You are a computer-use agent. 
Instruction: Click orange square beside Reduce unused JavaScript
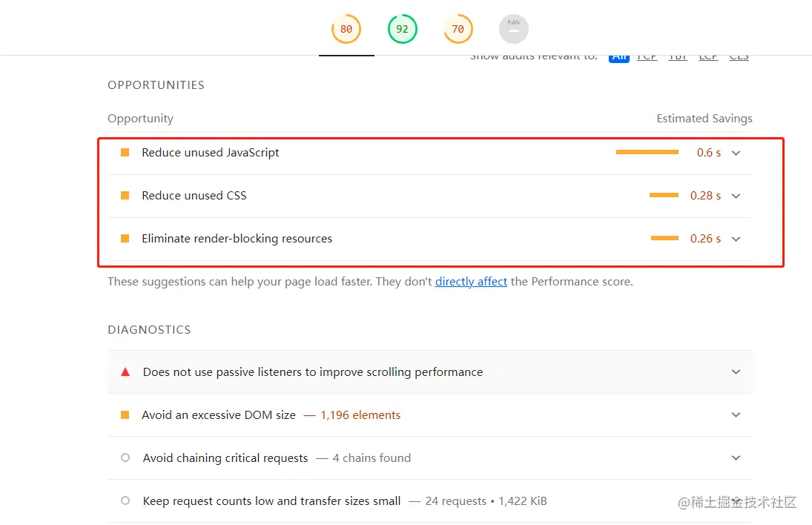click(125, 153)
